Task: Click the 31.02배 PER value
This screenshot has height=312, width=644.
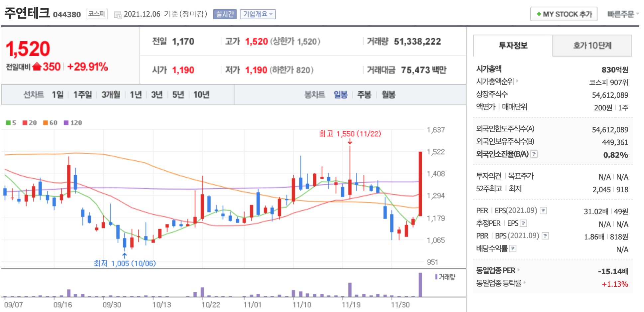Action: click(x=596, y=212)
